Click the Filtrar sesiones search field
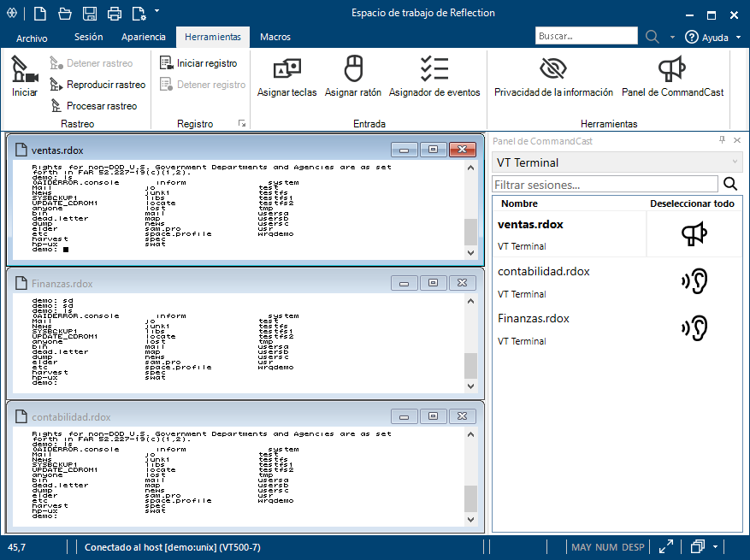 tap(605, 184)
